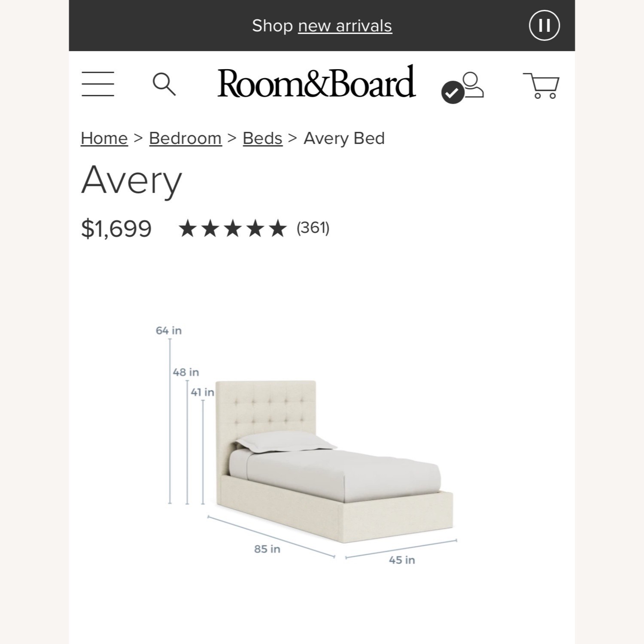Click the Avery product title
The image size is (644, 644).
coord(132,181)
